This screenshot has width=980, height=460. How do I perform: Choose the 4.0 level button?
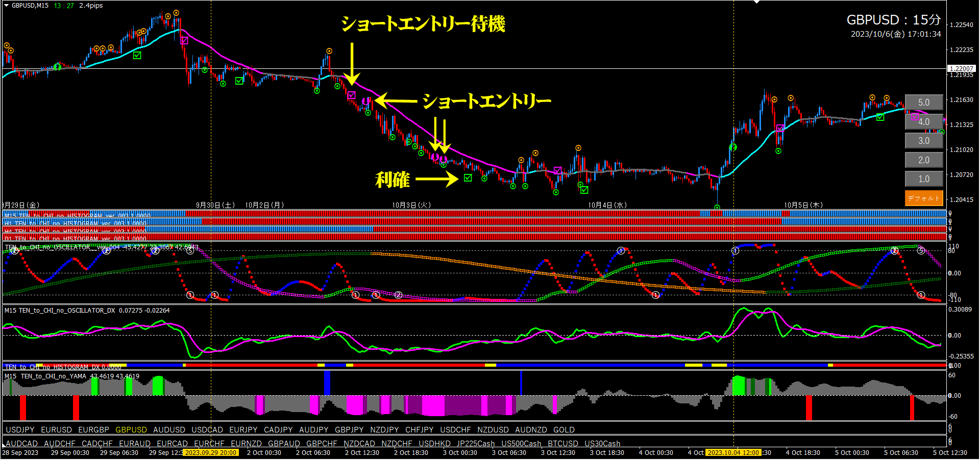click(x=924, y=122)
